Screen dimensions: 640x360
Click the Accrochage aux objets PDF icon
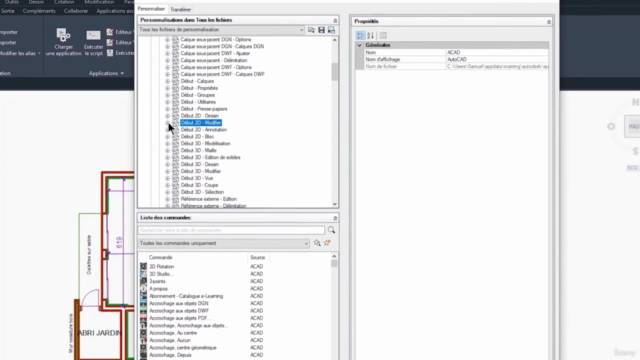pyautogui.click(x=143, y=318)
